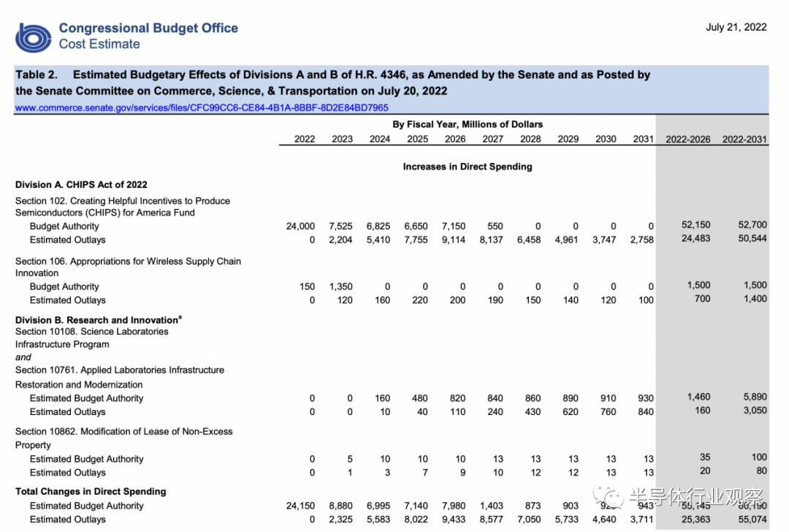Viewport: 789px width, 532px height.
Task: Select the 2022-2026 column header
Action: coord(688,140)
